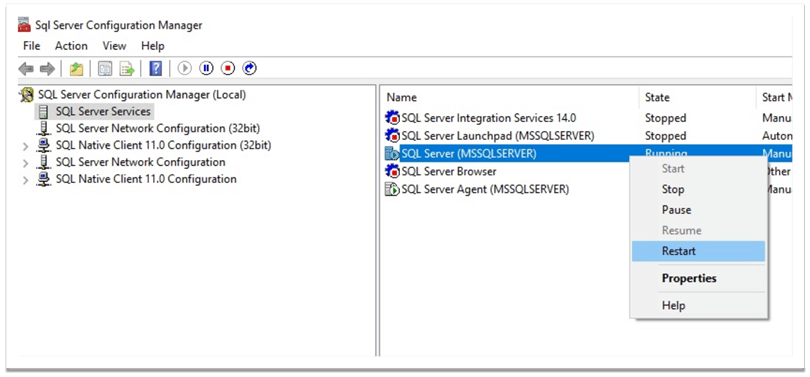The height and width of the screenshot is (377, 810).
Task: Open the Action menu
Action: coord(71,46)
